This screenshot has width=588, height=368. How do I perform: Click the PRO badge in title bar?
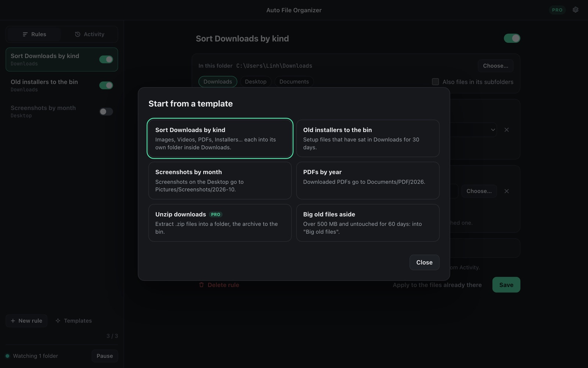pyautogui.click(x=557, y=10)
